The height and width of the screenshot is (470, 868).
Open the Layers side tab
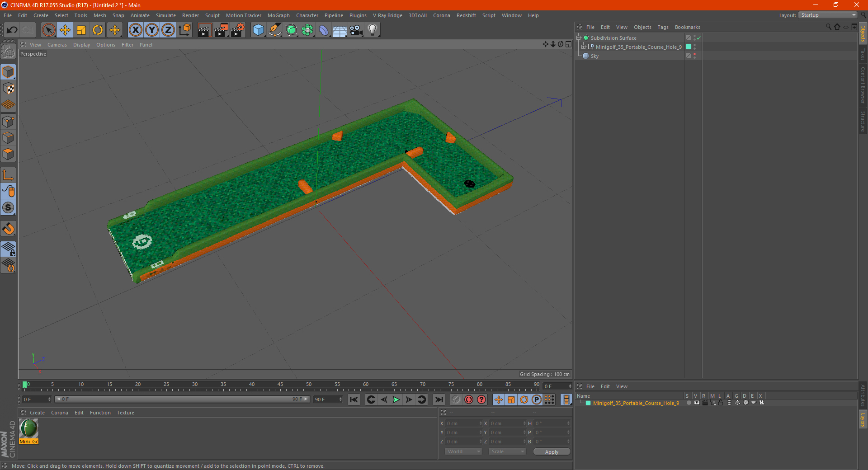pyautogui.click(x=863, y=419)
